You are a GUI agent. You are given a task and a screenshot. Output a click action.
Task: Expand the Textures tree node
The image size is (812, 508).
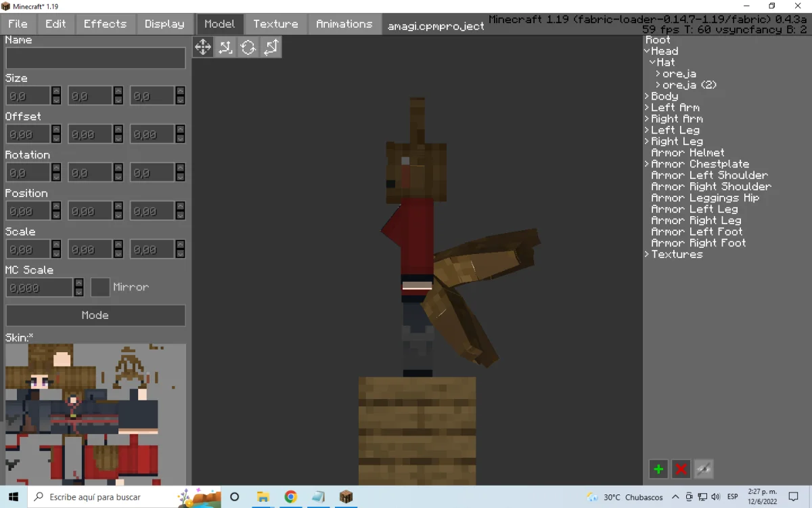(647, 254)
